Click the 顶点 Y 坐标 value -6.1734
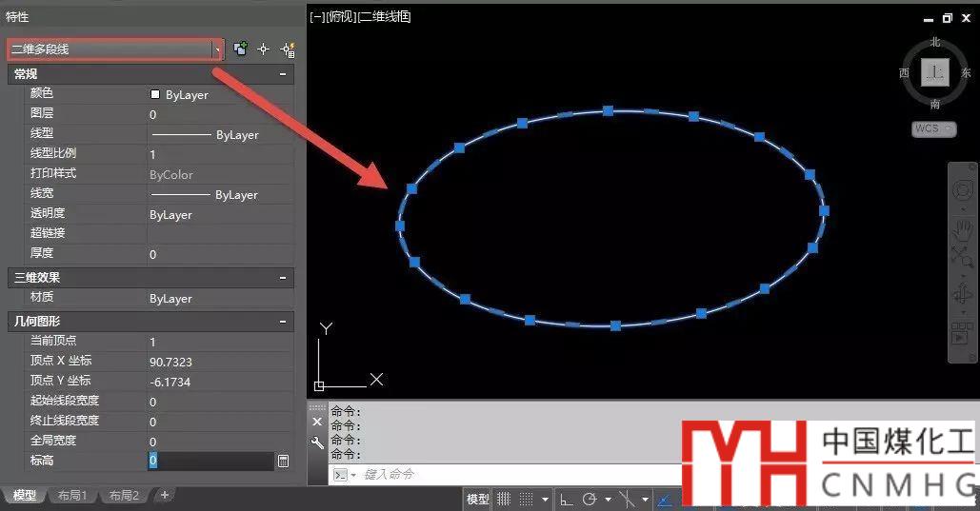The width and height of the screenshot is (980, 511). [220, 382]
